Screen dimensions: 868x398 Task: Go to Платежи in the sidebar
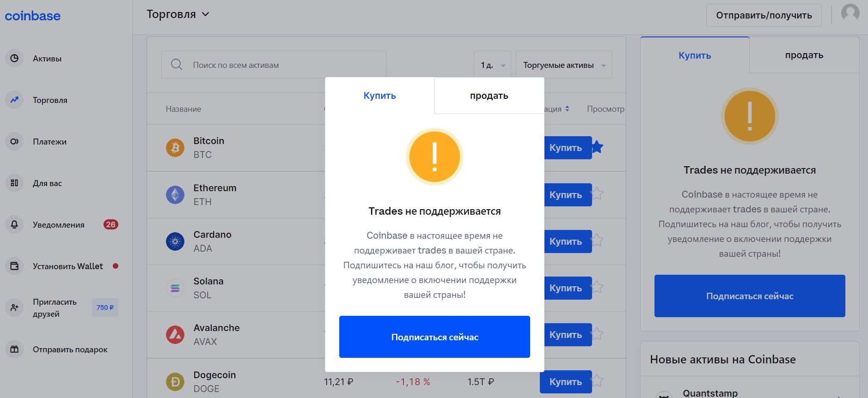[49, 142]
